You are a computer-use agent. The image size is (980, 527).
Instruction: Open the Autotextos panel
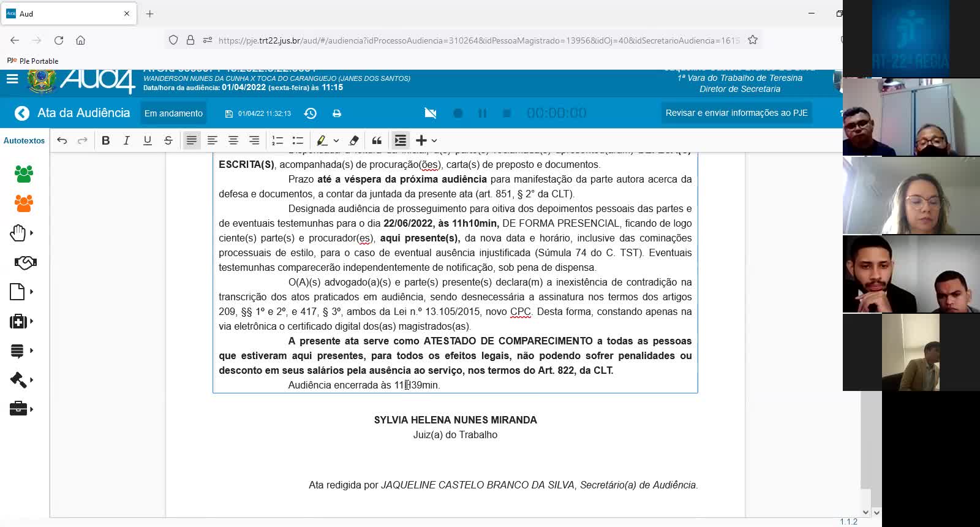tap(24, 140)
